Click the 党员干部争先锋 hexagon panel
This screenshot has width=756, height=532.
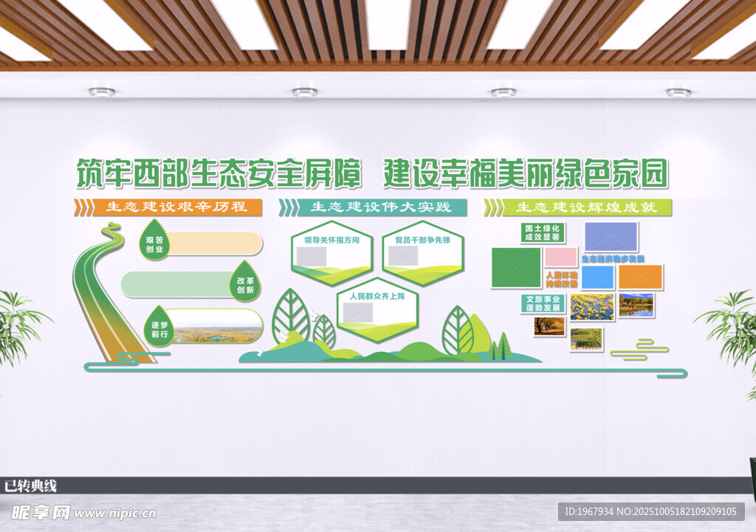click(422, 253)
